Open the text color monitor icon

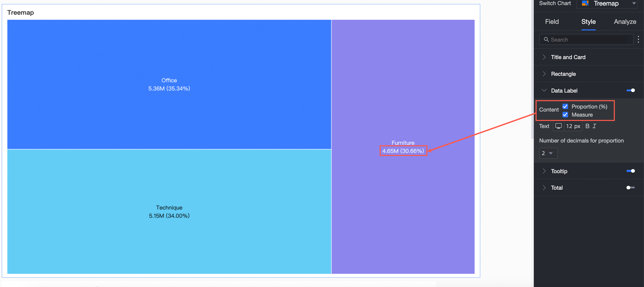point(558,126)
